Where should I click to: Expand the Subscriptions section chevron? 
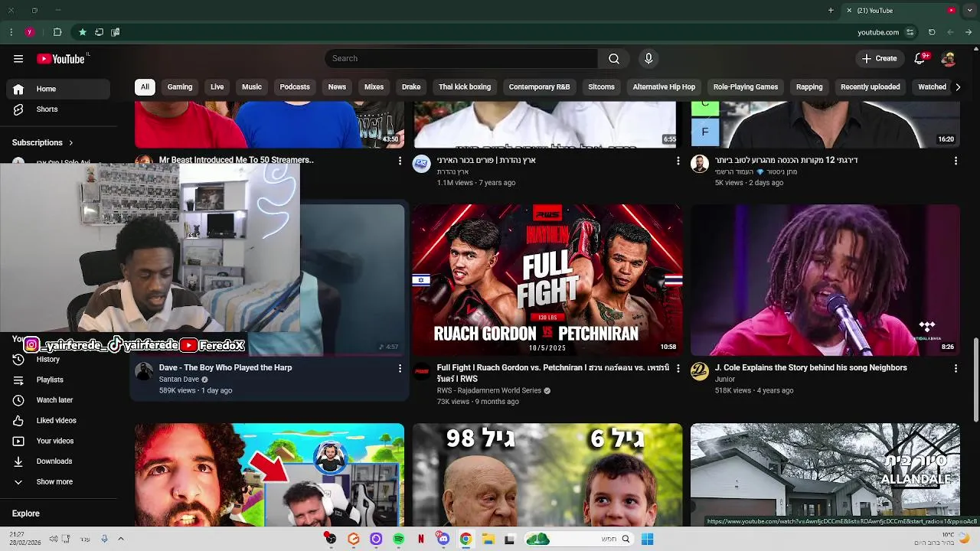(x=71, y=143)
